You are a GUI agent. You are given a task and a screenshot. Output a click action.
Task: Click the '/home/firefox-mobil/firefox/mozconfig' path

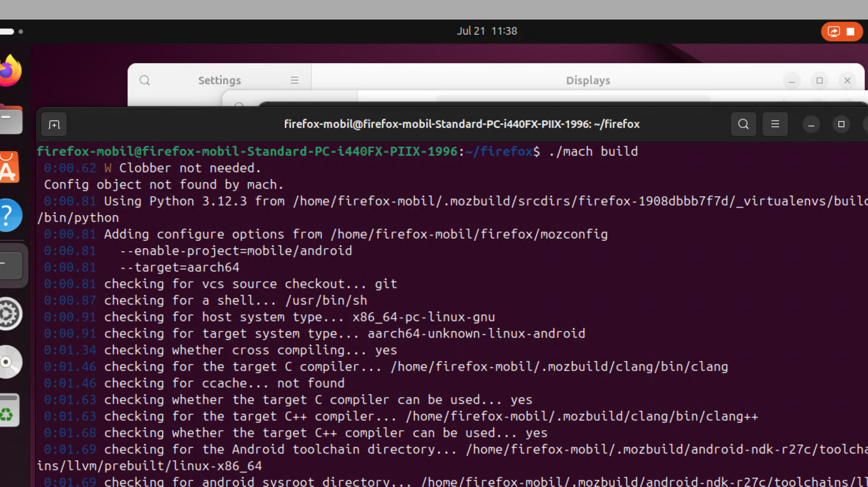tap(469, 234)
